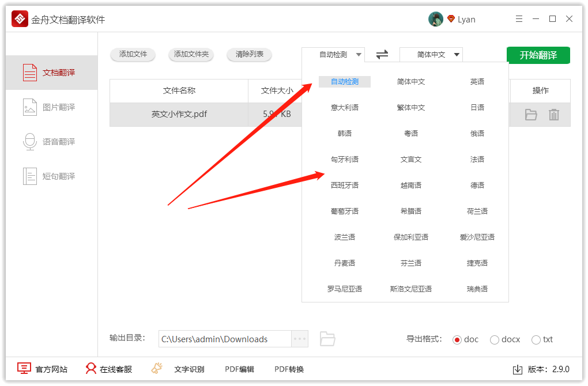Open the source language 自动检测 dropdown

[333, 55]
